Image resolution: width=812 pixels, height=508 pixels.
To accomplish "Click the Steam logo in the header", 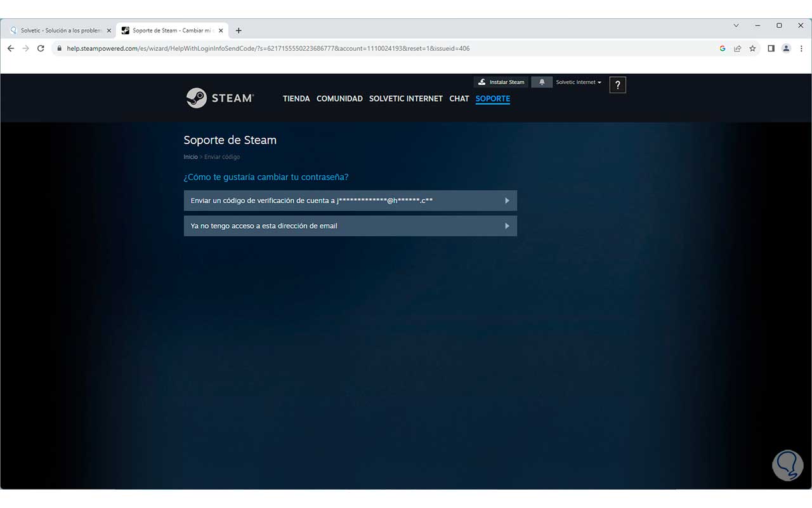I will tap(220, 98).
